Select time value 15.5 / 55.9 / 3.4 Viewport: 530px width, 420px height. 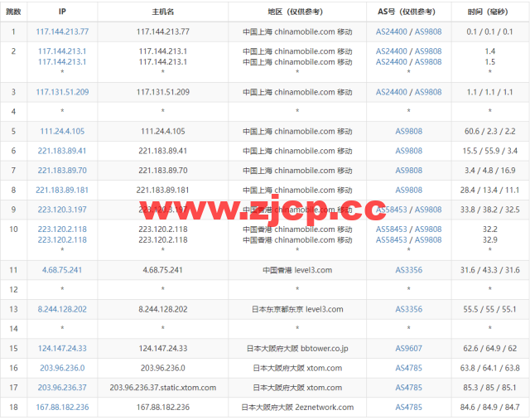click(x=490, y=151)
